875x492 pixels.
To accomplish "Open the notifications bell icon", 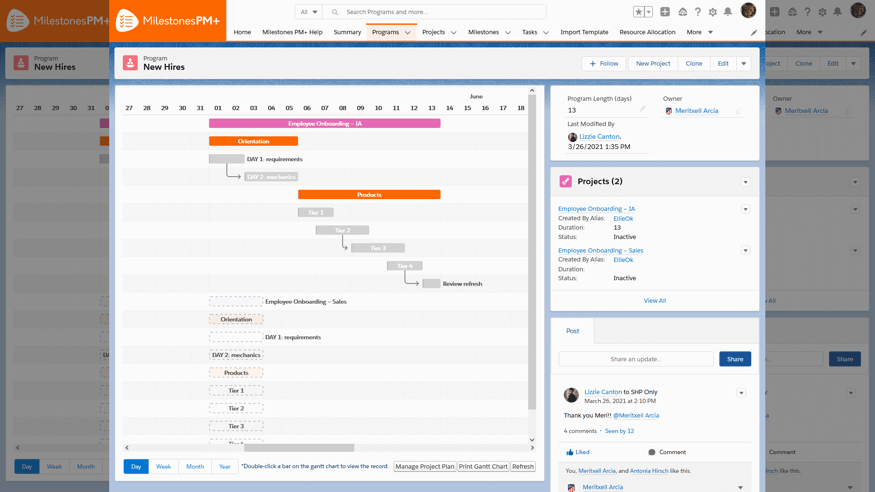I will [728, 12].
